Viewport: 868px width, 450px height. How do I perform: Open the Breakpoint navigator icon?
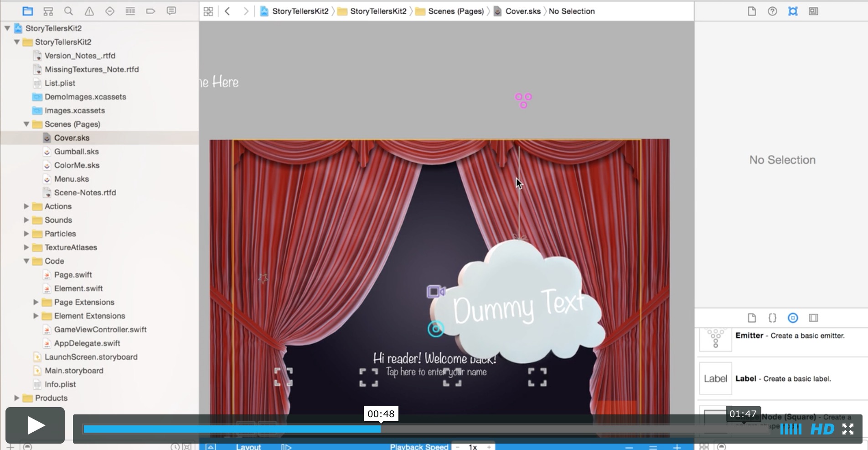click(x=150, y=11)
